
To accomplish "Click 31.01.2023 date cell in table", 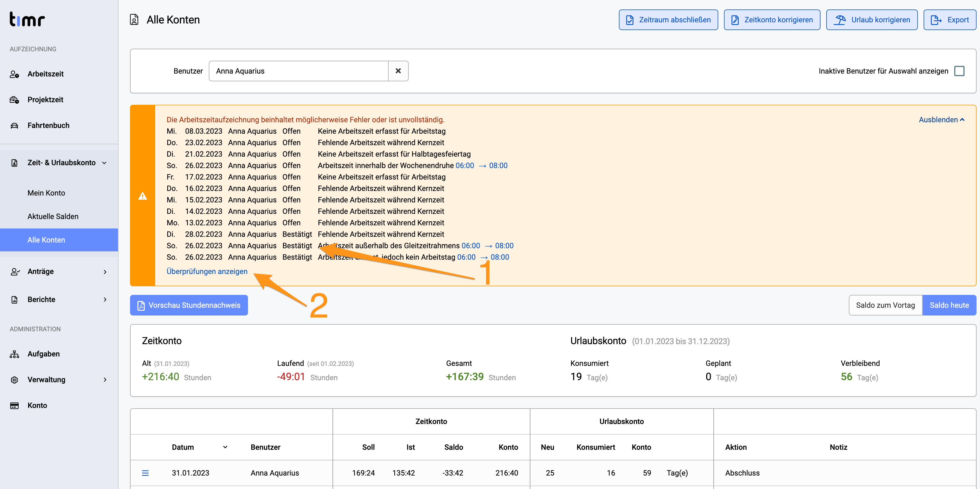I will [x=191, y=473].
